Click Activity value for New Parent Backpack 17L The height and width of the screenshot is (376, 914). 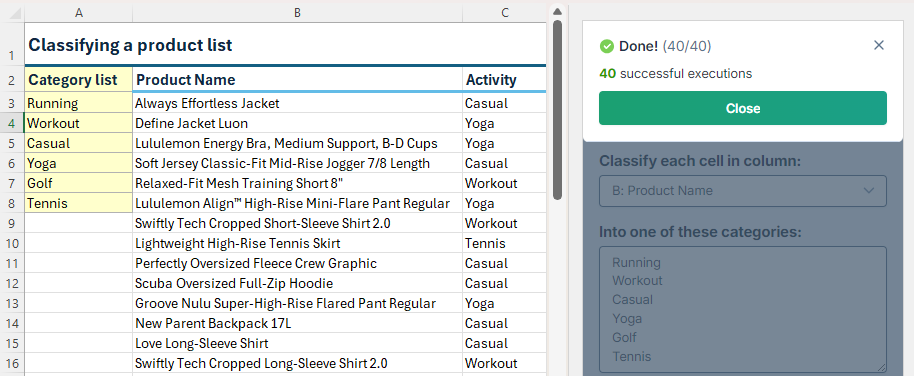click(504, 323)
